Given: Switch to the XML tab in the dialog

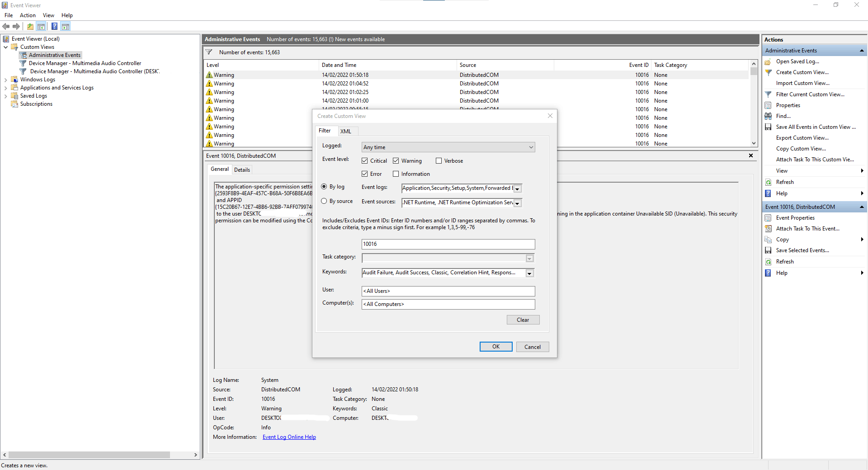Looking at the screenshot, I should point(346,132).
